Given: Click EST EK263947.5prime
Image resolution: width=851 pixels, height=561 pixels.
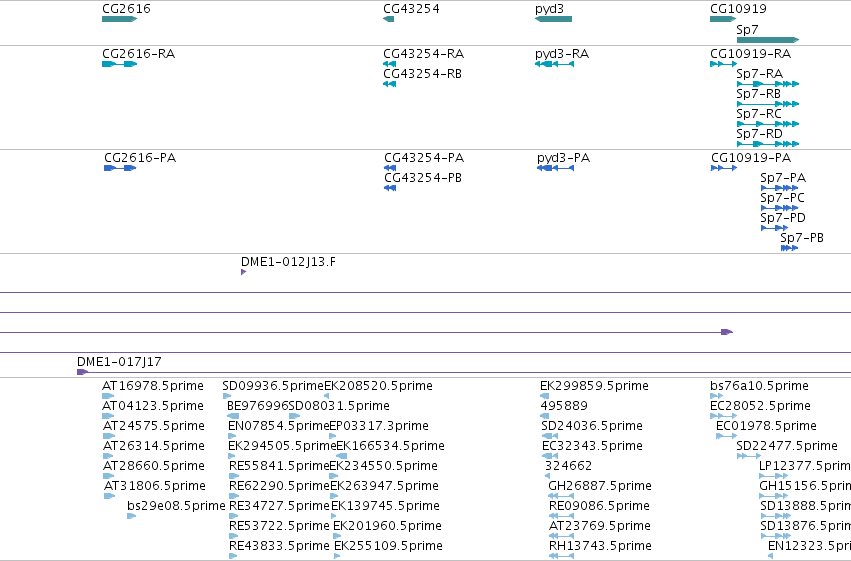Looking at the screenshot, I should point(334,496).
